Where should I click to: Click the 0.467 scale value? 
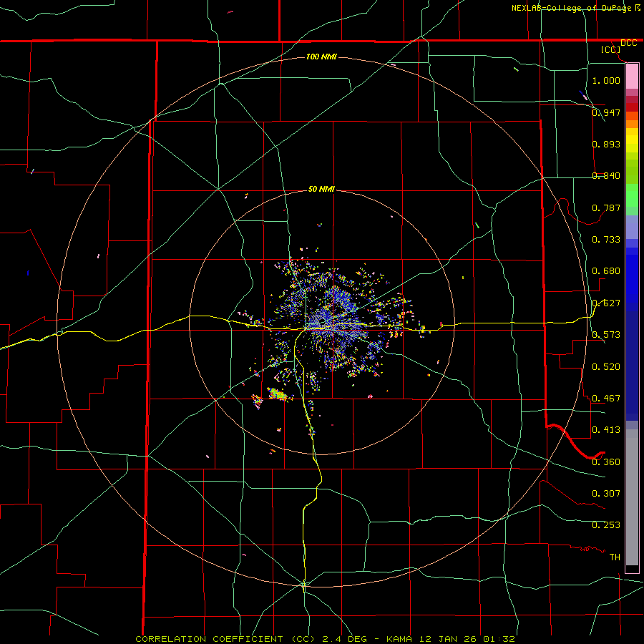[606, 399]
